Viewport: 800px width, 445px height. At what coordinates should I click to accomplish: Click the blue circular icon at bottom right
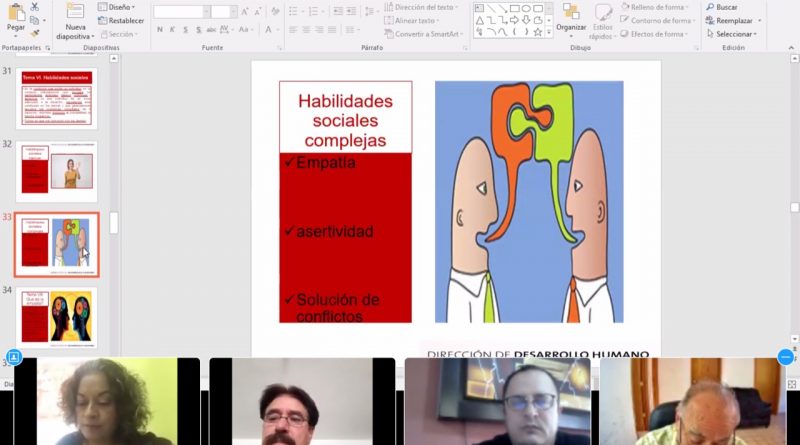coord(786,357)
